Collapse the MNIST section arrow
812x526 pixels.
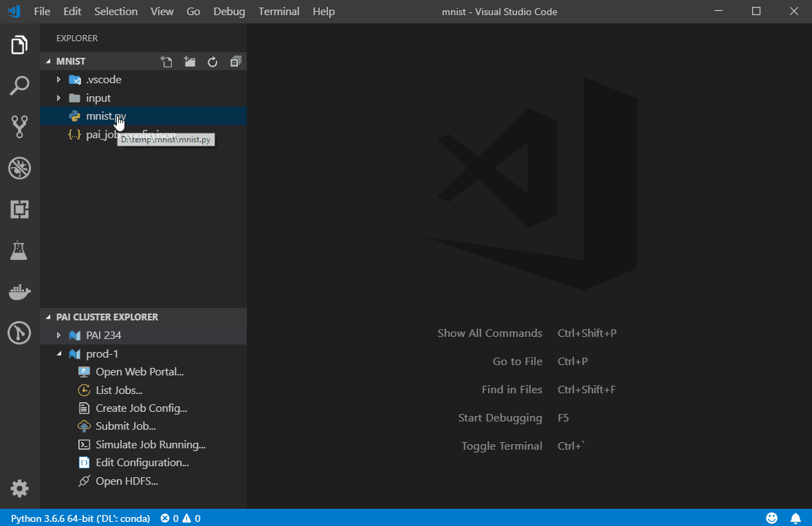point(48,61)
